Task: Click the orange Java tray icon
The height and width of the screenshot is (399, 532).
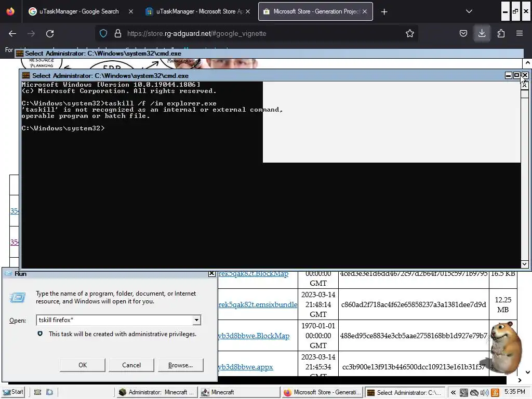Action: pyautogui.click(x=495, y=393)
